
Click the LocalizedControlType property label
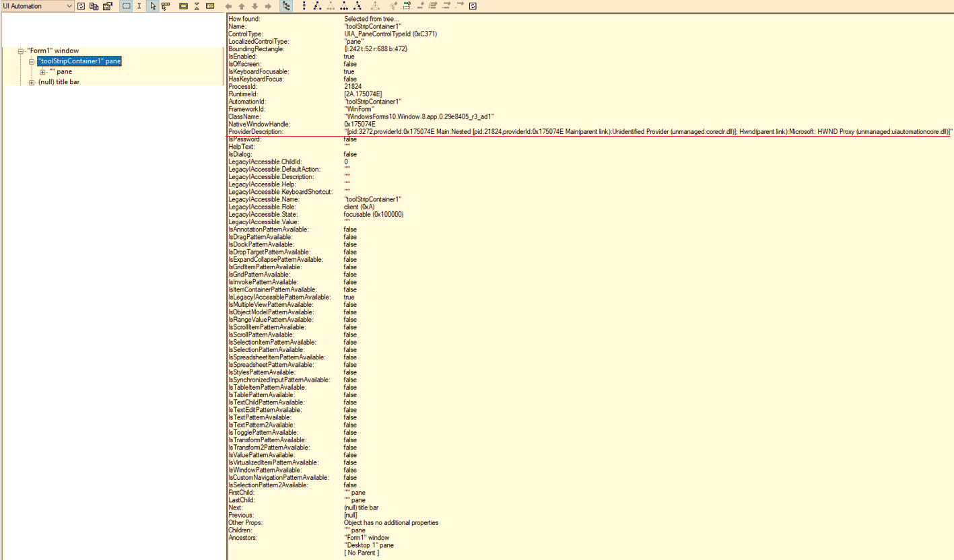pyautogui.click(x=259, y=42)
